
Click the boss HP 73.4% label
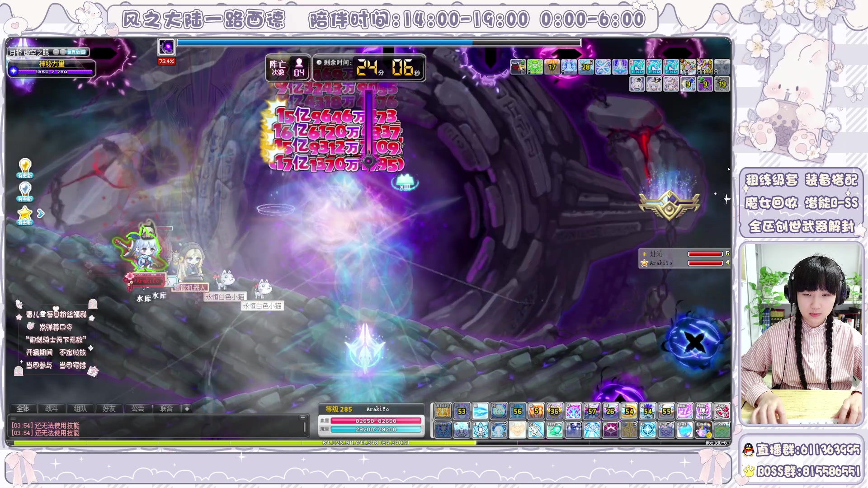(166, 61)
